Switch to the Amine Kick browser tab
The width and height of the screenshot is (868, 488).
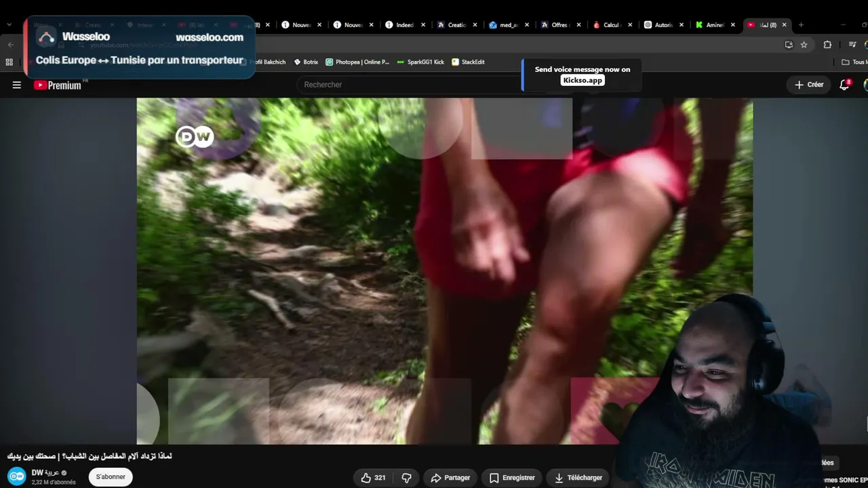point(715,25)
